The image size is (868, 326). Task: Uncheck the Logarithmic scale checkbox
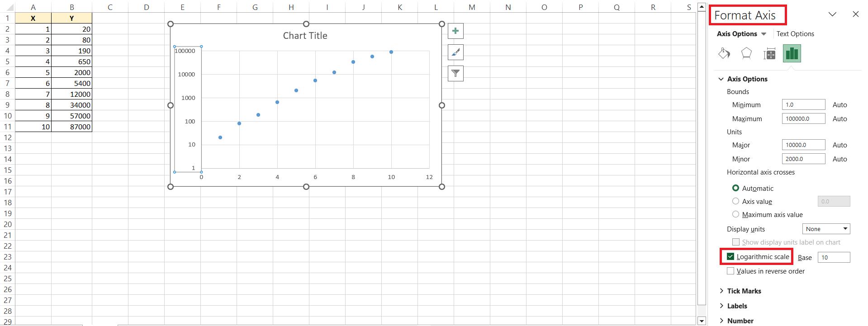tap(730, 256)
